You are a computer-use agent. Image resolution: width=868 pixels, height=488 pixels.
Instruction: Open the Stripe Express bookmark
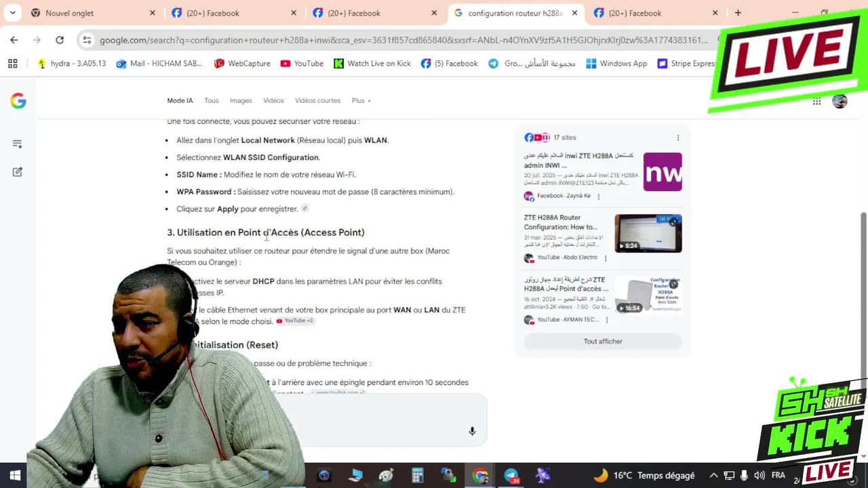click(x=686, y=64)
